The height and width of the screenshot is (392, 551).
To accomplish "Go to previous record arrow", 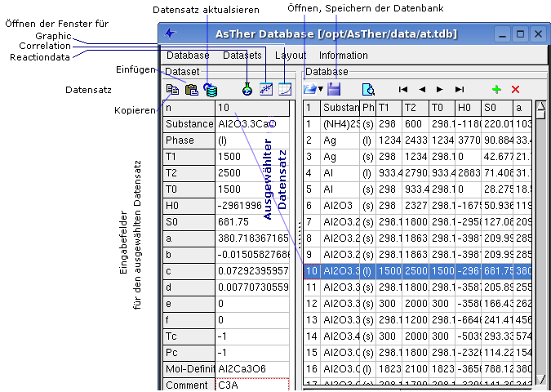I will click(422, 90).
